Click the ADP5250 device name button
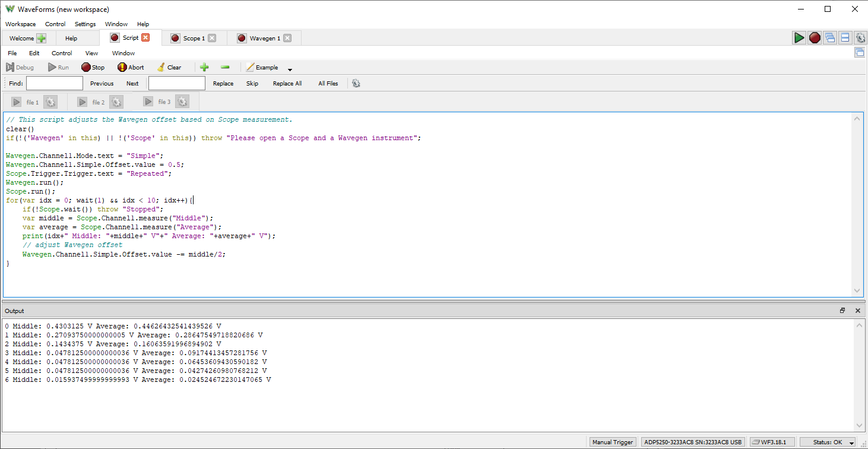Image resolution: width=868 pixels, height=449 pixels. coord(693,442)
